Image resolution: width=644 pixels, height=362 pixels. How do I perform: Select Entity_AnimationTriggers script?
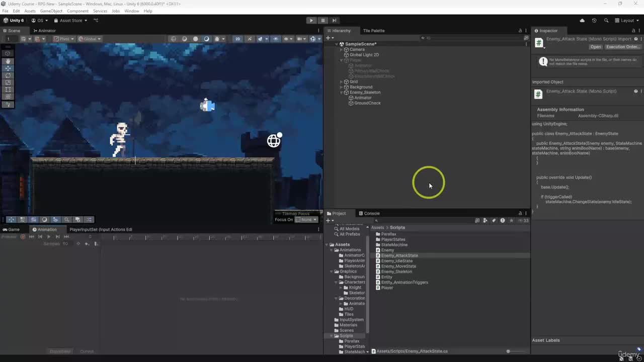point(405,283)
